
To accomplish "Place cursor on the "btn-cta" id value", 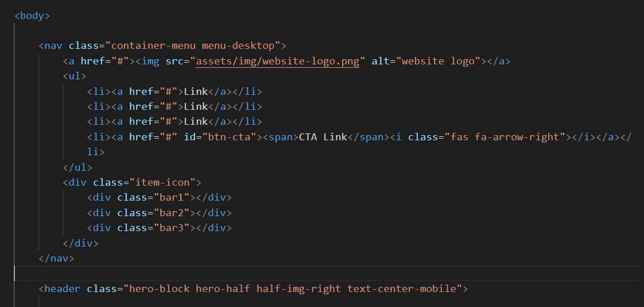I will (x=229, y=137).
